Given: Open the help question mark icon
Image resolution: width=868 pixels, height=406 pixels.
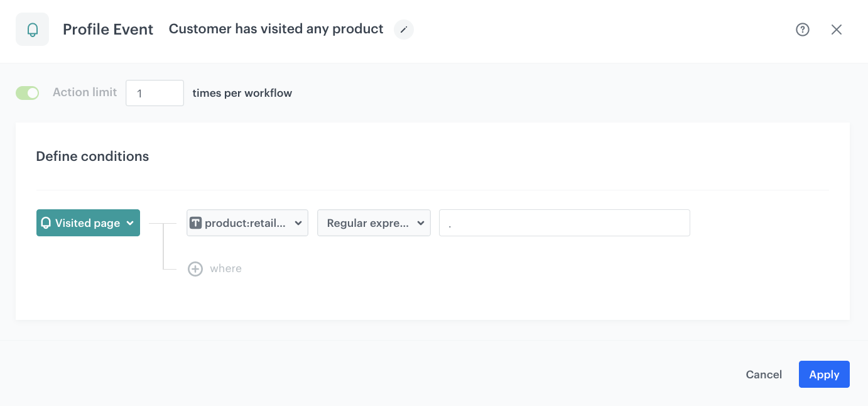Looking at the screenshot, I should (803, 29).
